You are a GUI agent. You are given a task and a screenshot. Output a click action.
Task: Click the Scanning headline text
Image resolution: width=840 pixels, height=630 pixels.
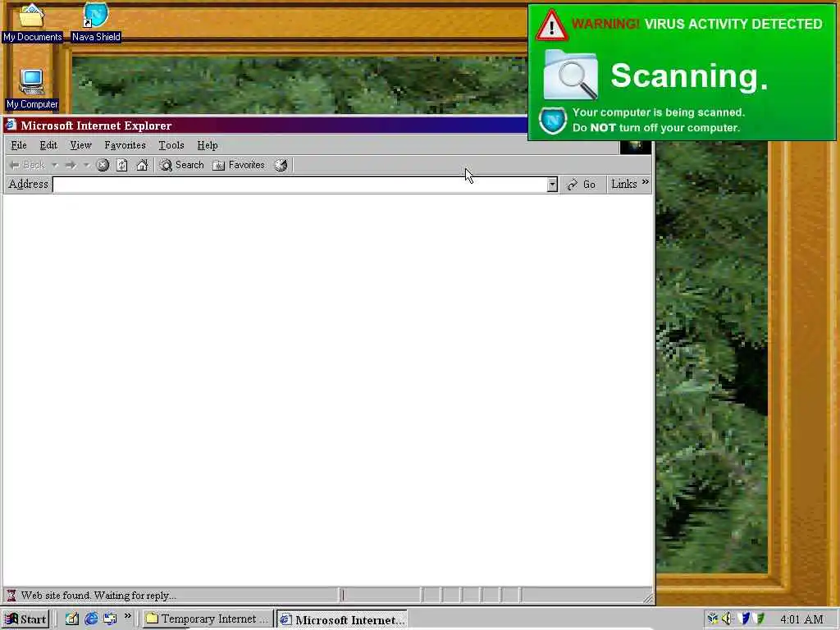tap(689, 75)
